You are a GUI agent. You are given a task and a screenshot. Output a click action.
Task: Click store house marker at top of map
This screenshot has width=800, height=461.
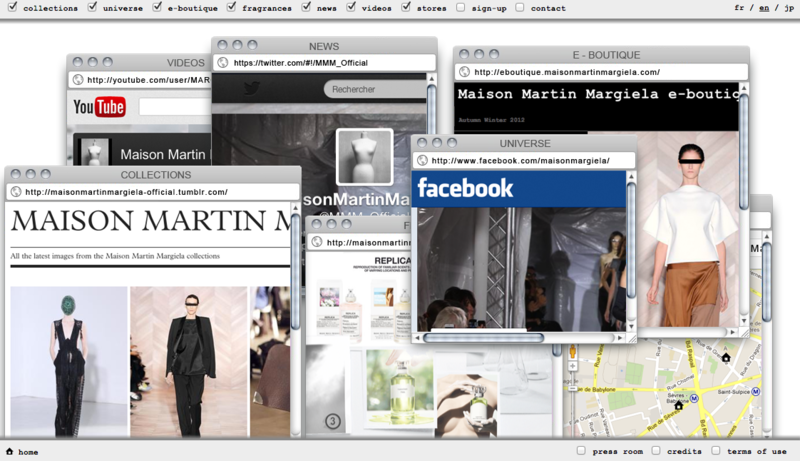726,357
